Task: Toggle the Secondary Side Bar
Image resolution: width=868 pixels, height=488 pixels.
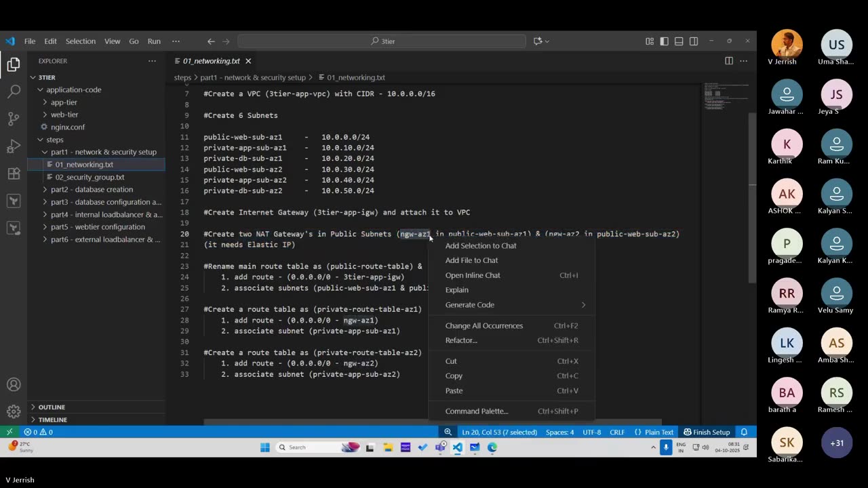Action: coord(694,41)
